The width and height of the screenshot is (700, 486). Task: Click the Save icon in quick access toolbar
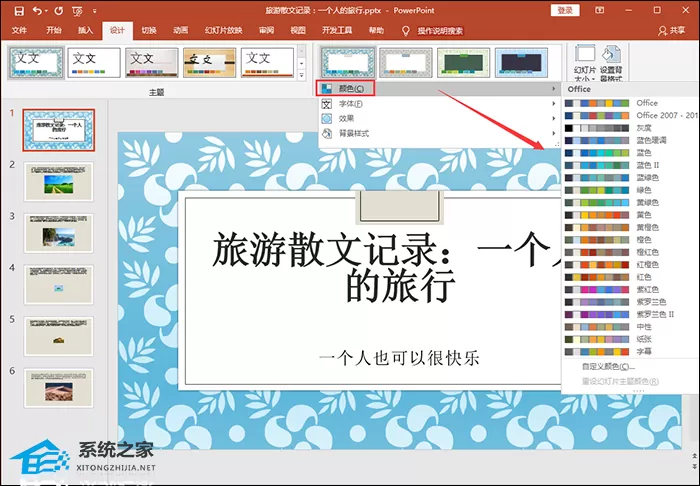19,10
